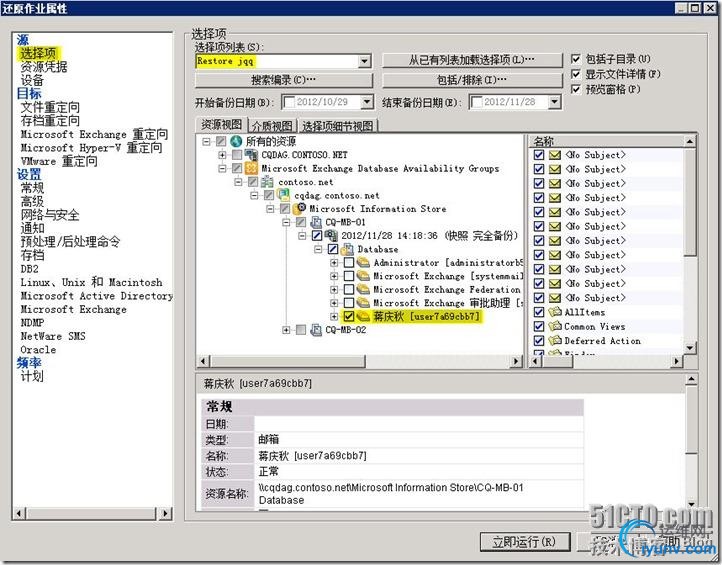This screenshot has width=722, height=565.
Task: Collapse the CQ-MB-01 node
Action: click(x=286, y=222)
